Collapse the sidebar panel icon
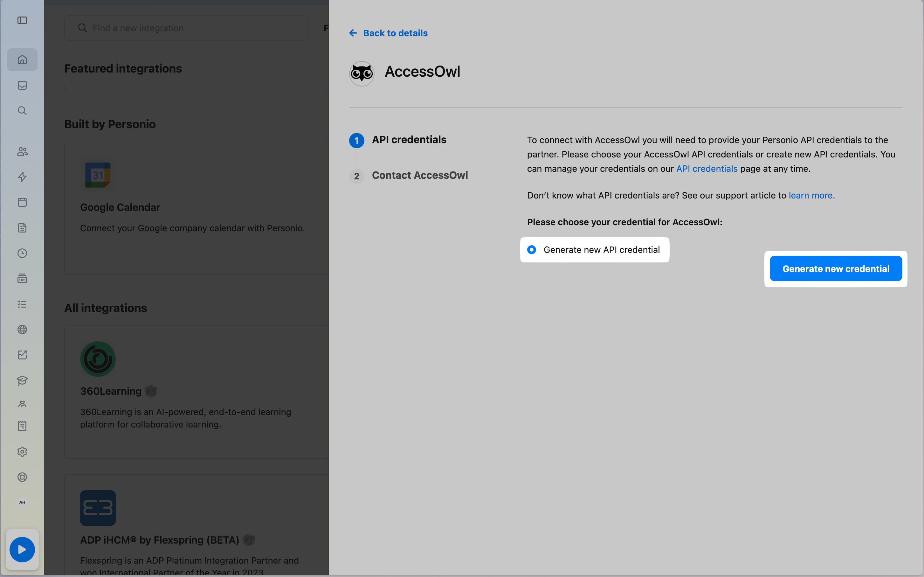The width and height of the screenshot is (924, 577). (22, 20)
